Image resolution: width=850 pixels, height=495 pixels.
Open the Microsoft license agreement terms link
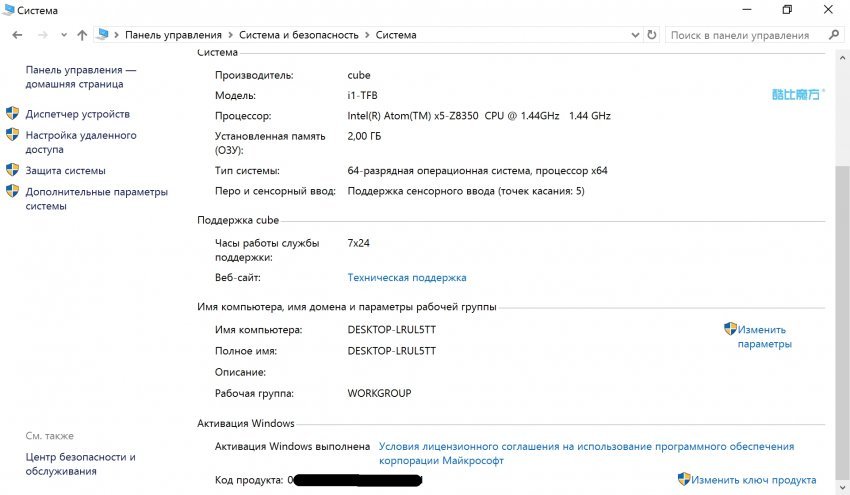[586, 454]
